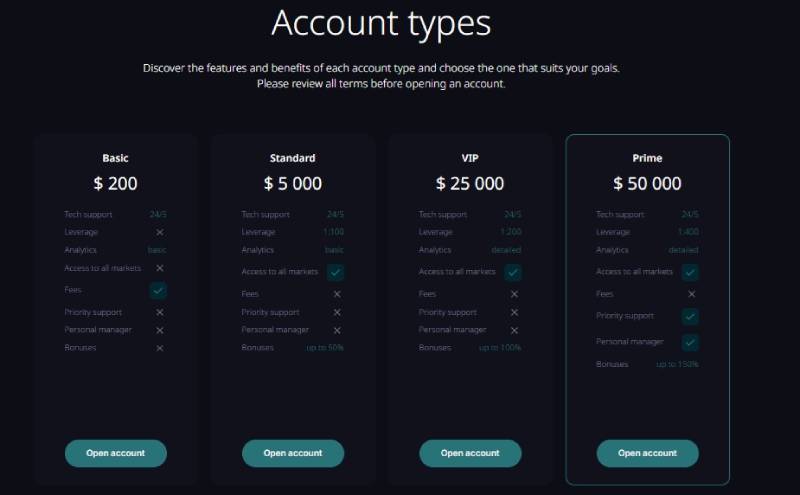Open account for the VIP plan
This screenshot has height=495, width=800.
pyautogui.click(x=470, y=453)
